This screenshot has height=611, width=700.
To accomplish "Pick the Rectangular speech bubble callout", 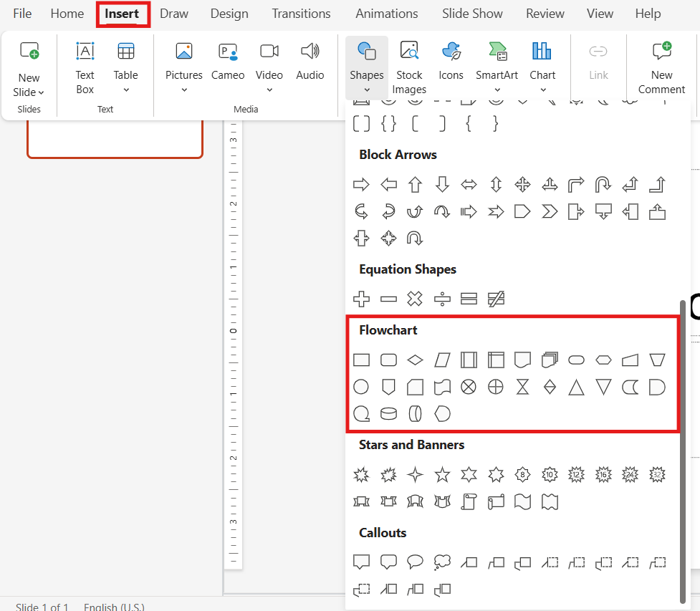I will [x=361, y=562].
